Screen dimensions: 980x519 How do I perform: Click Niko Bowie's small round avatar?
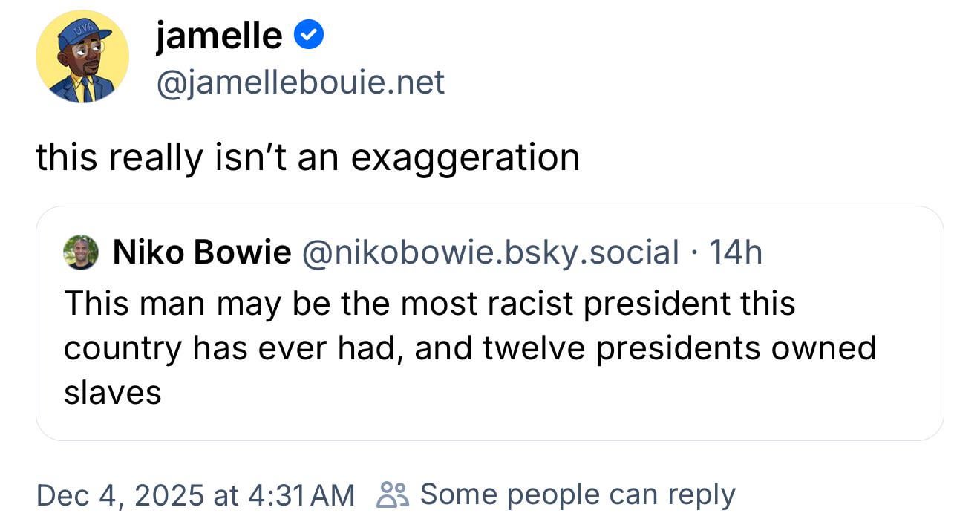point(81,252)
